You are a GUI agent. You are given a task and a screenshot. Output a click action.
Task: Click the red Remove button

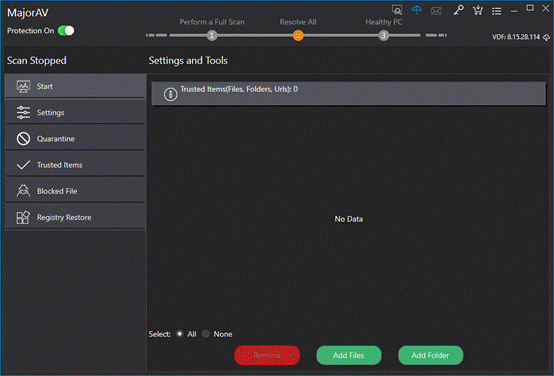267,355
